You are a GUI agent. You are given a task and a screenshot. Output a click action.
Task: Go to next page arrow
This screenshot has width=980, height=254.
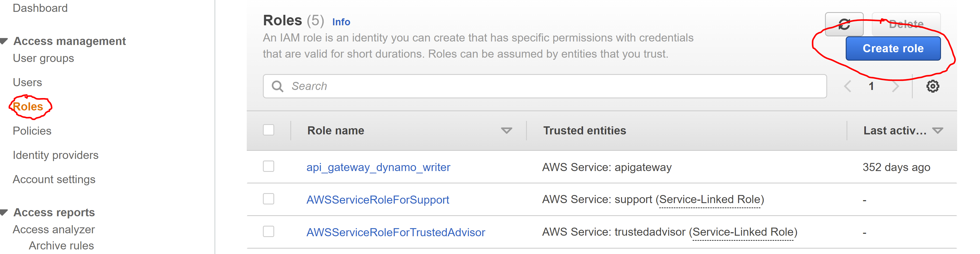896,86
